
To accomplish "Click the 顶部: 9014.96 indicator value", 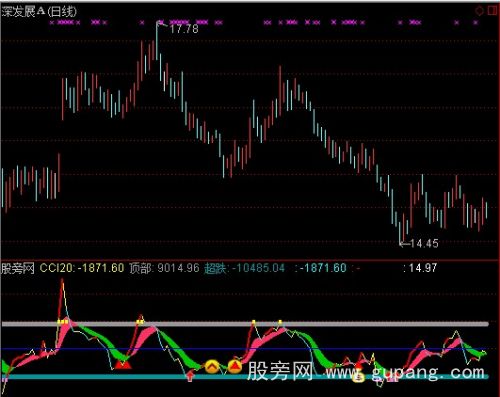I will tap(164, 268).
